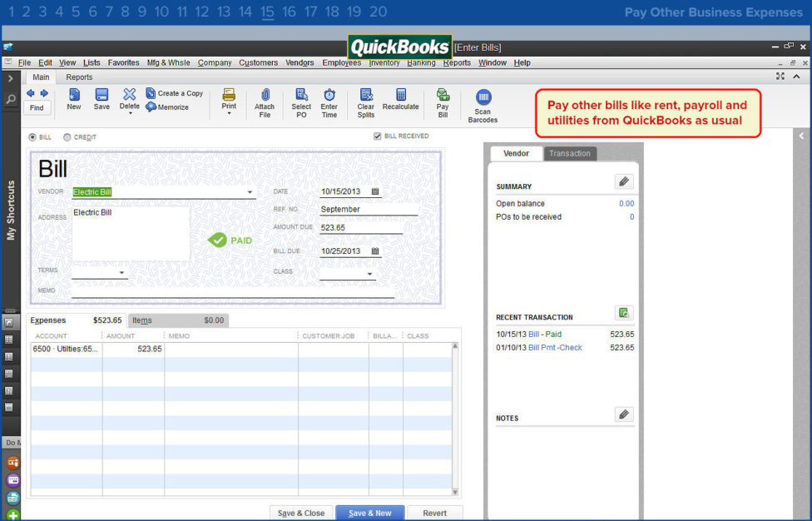Click the search magnifier in left sidebar
Image resolution: width=812 pixels, height=521 pixels.
point(10,99)
